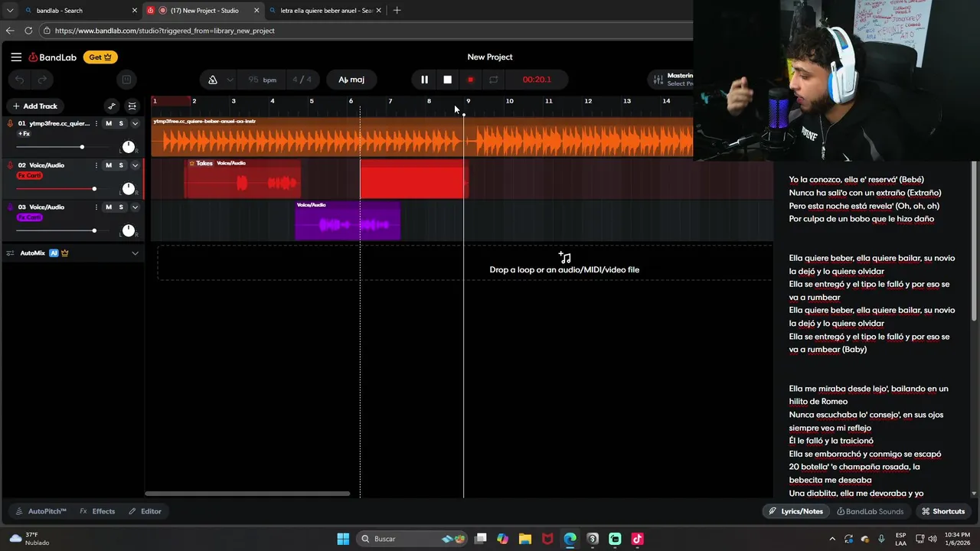The width and height of the screenshot is (980, 551).
Task: Open the Ab maj key selector
Action: 351,80
